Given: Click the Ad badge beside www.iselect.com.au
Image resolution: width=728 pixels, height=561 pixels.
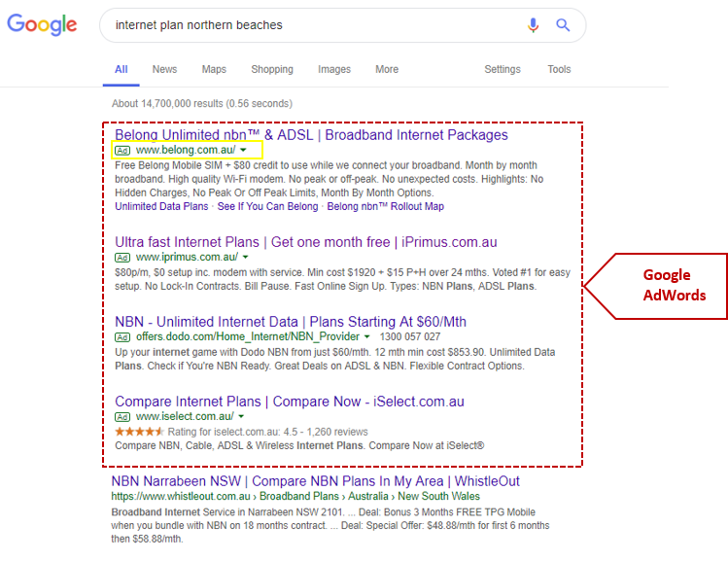Looking at the screenshot, I should pyautogui.click(x=122, y=417).
